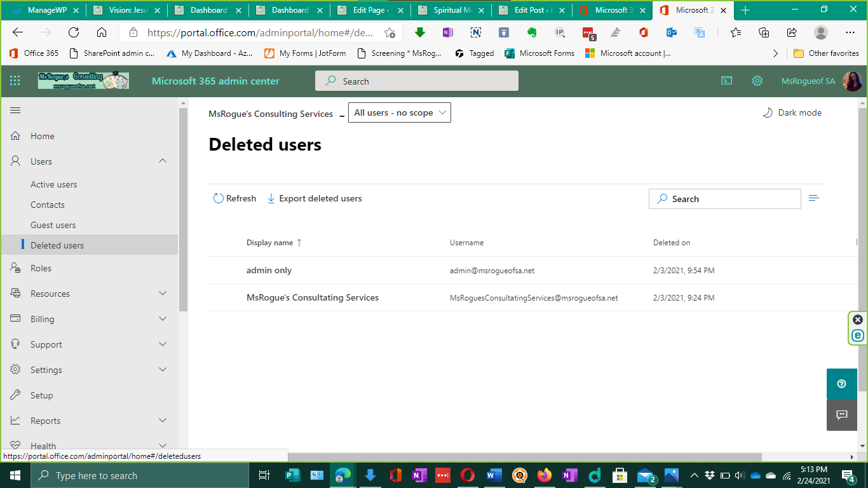Open the admin only deleted user
The width and height of the screenshot is (868, 488).
click(269, 271)
